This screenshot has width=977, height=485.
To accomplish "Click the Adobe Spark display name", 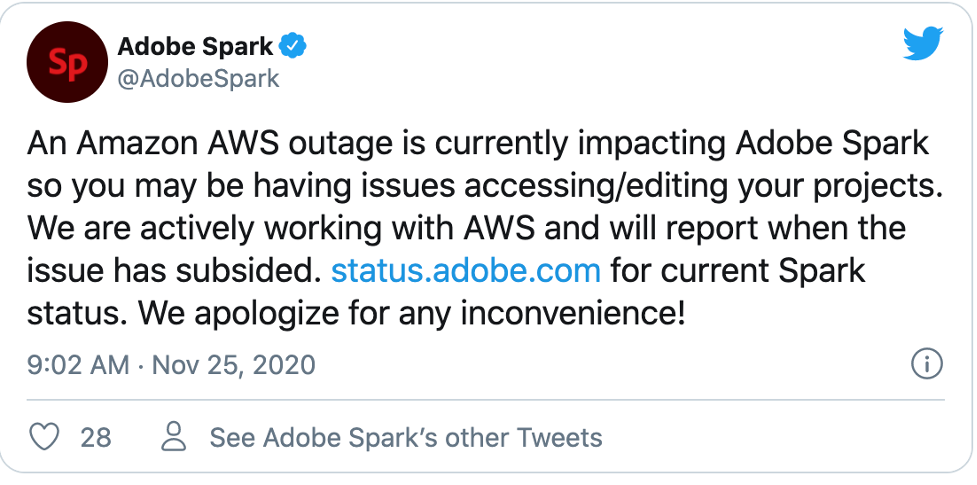I will pos(195,46).
